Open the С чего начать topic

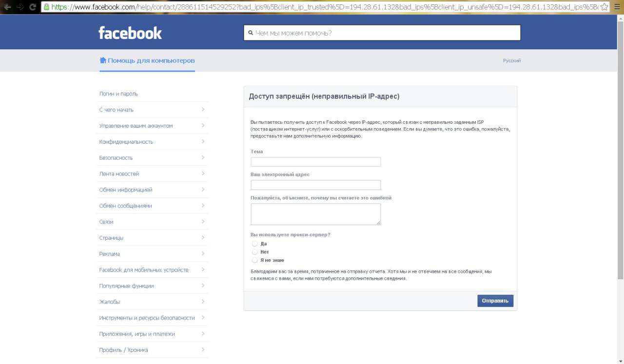[116, 110]
